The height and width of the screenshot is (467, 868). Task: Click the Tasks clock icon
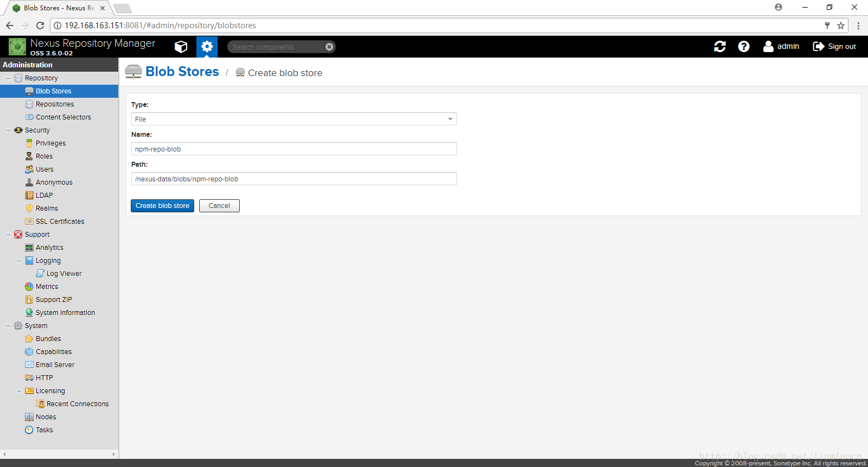click(29, 430)
